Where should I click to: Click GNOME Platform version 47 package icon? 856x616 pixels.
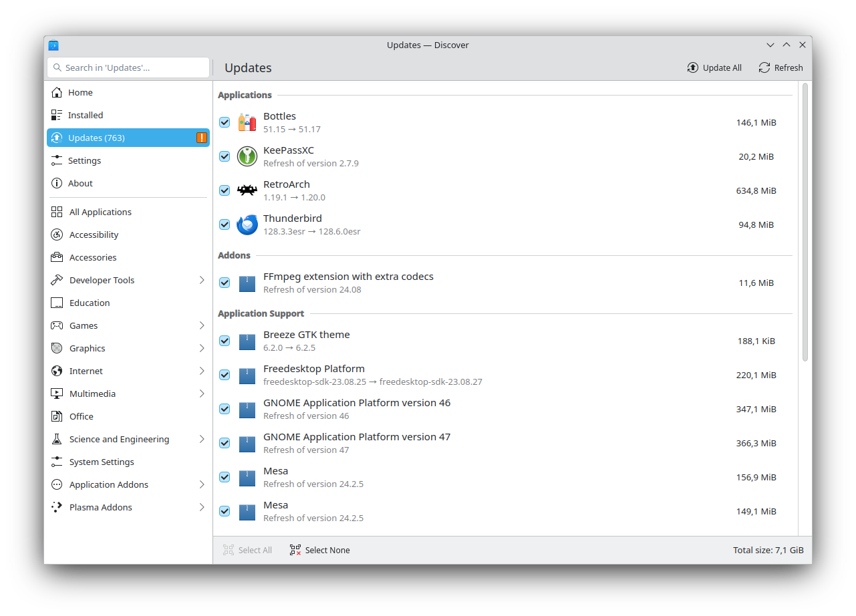[247, 443]
